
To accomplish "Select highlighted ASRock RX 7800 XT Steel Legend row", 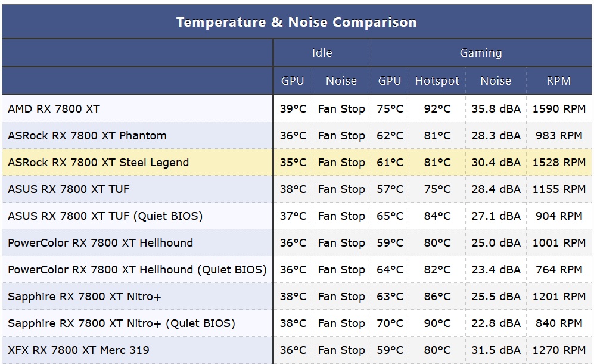I will pyautogui.click(x=98, y=163).
